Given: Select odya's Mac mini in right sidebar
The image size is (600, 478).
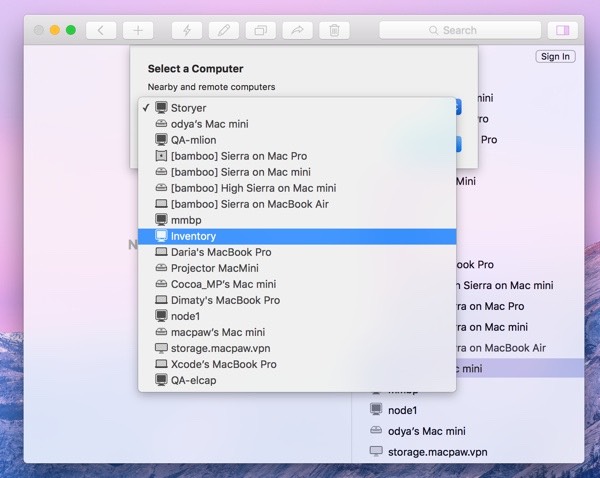Looking at the screenshot, I should pos(468,431).
